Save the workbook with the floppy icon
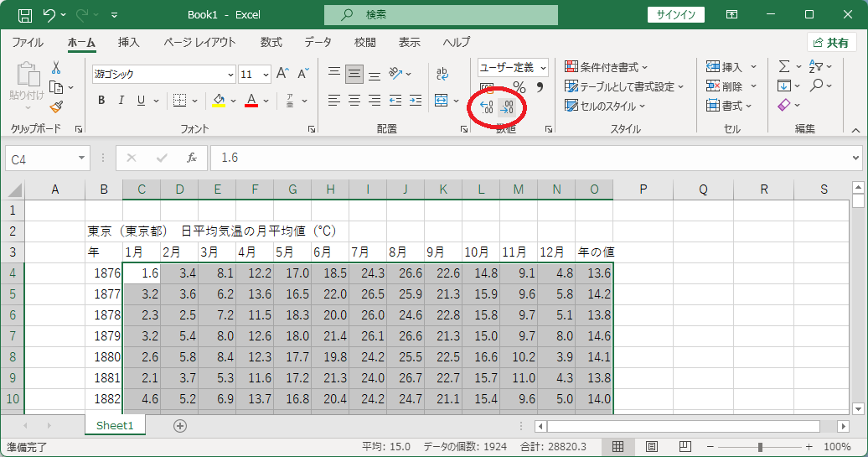The image size is (868, 457). pos(25,15)
